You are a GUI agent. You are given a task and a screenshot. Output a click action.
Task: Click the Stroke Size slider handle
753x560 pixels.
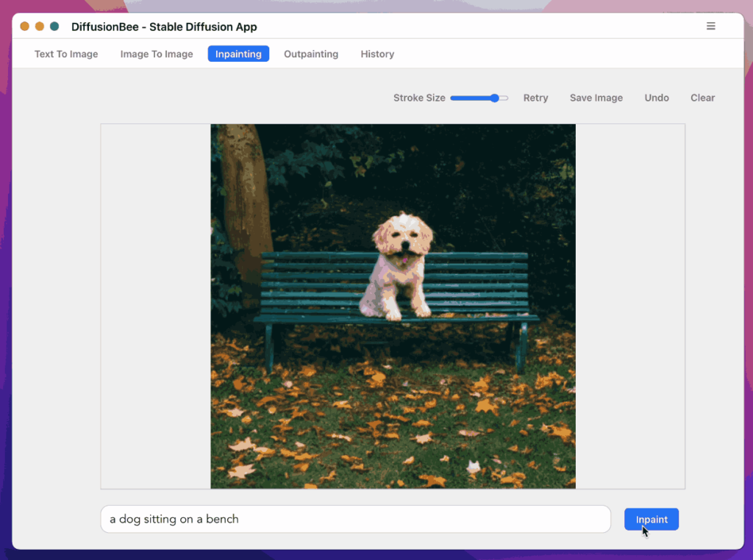[x=496, y=97]
